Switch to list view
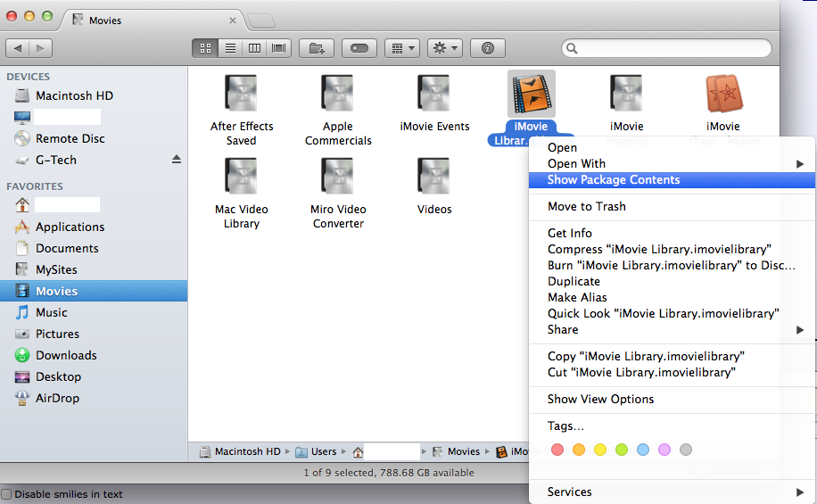 [230, 48]
